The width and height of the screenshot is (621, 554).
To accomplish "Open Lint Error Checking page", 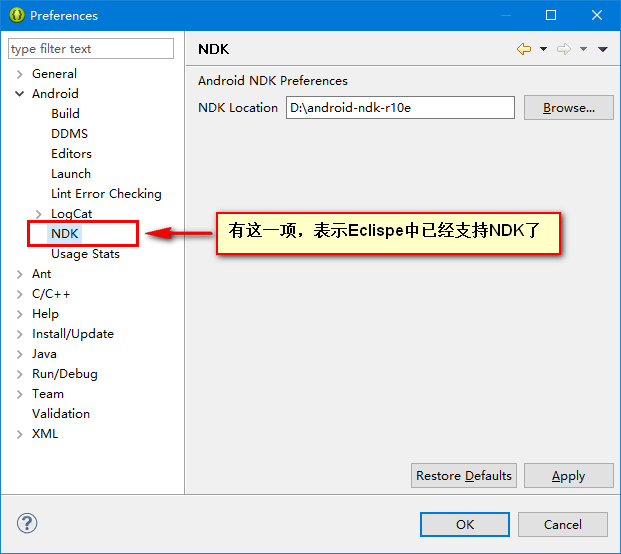I will pos(106,194).
